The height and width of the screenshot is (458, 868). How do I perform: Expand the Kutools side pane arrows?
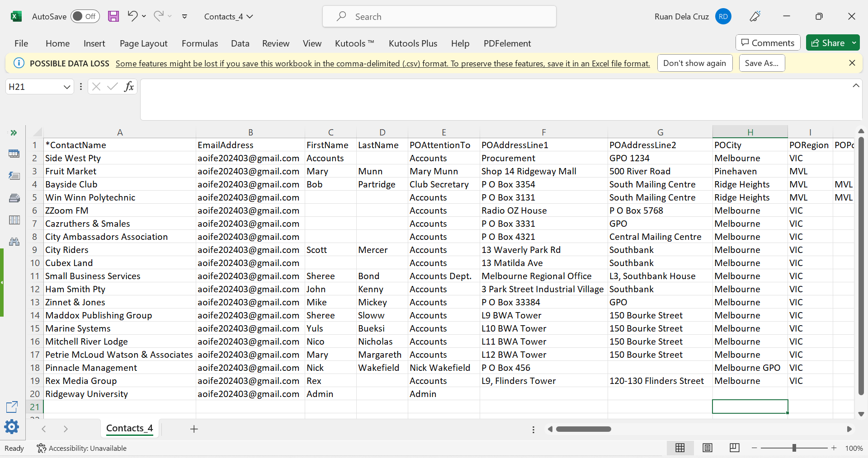14,133
